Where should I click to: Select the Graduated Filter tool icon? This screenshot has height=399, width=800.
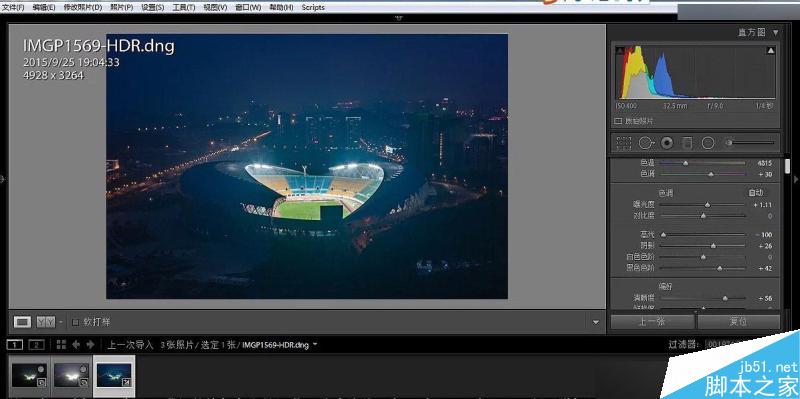pos(687,143)
